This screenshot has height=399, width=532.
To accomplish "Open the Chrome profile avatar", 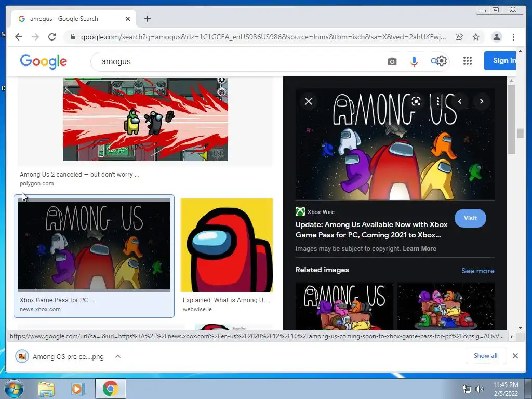I will pyautogui.click(x=496, y=37).
